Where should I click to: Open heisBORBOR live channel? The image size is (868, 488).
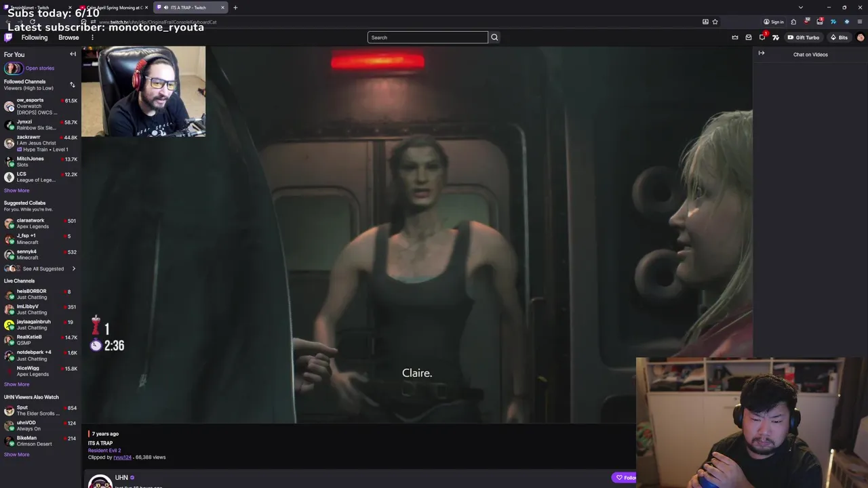[41, 294]
